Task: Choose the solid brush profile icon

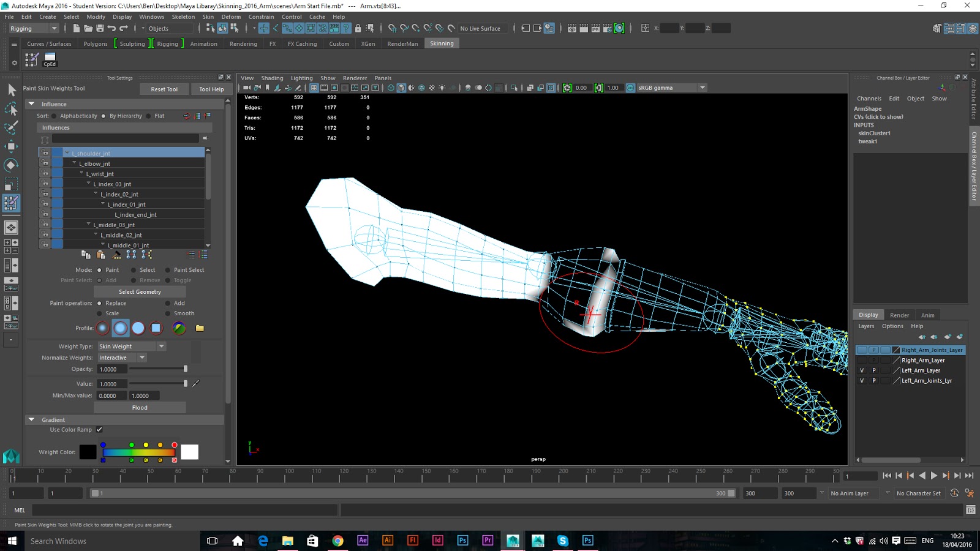Action: (138, 328)
